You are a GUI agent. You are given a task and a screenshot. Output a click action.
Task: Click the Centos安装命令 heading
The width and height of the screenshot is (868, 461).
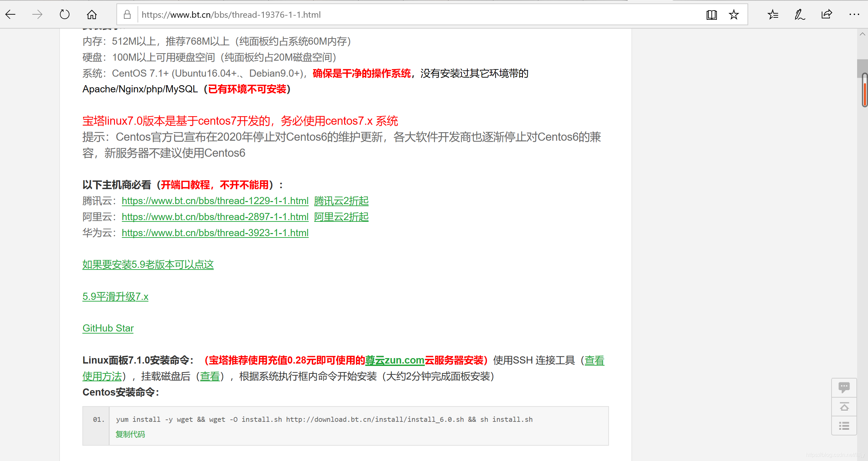(x=121, y=393)
